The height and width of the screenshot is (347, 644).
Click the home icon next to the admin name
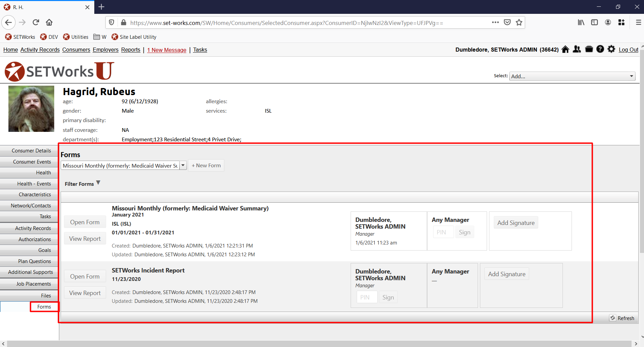566,49
